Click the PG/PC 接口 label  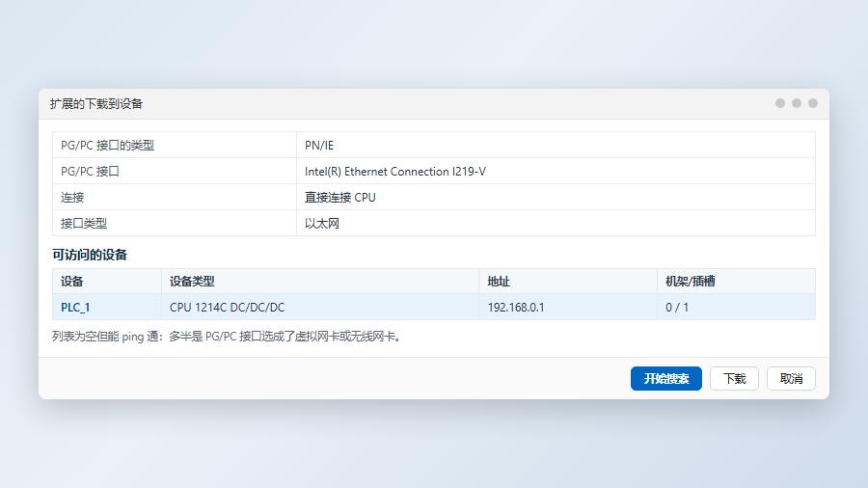90,171
